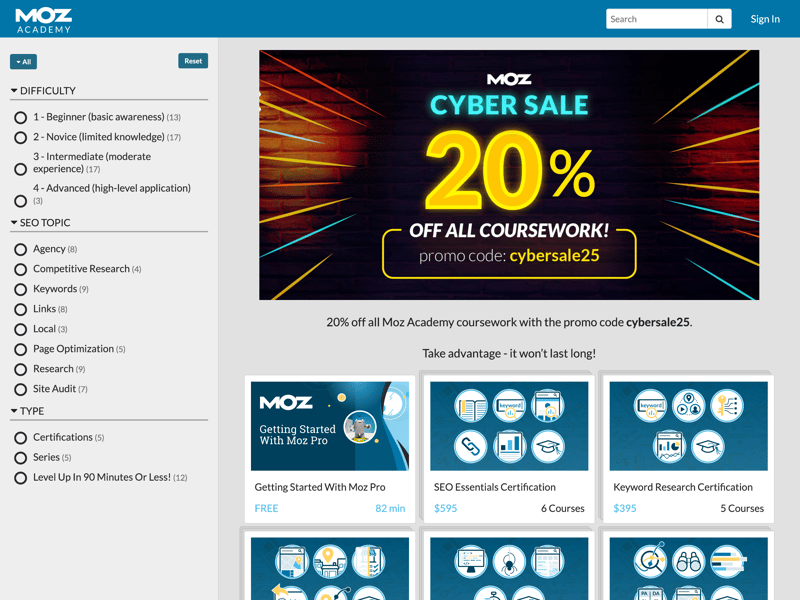800x600 pixels.
Task: Select Advanced difficulty radio button
Action: click(x=20, y=201)
